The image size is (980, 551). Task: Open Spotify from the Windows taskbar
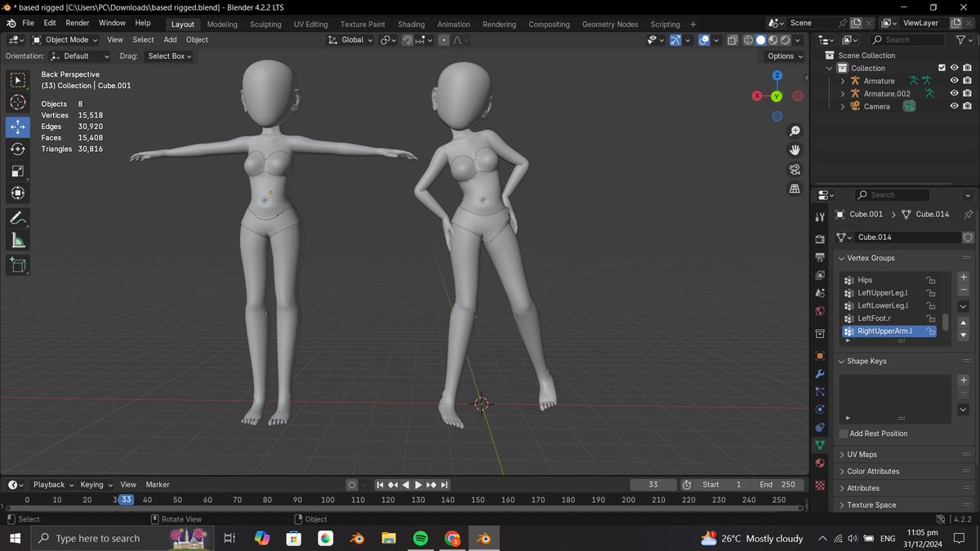pyautogui.click(x=421, y=539)
